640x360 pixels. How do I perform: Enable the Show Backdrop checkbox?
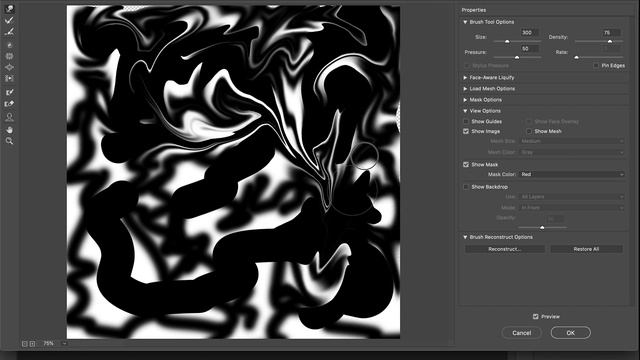click(x=466, y=187)
